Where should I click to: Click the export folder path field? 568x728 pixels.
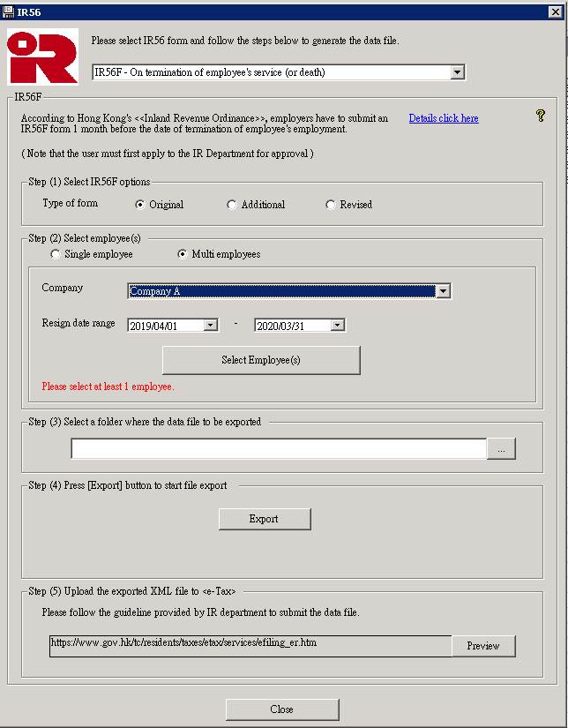pos(279,449)
